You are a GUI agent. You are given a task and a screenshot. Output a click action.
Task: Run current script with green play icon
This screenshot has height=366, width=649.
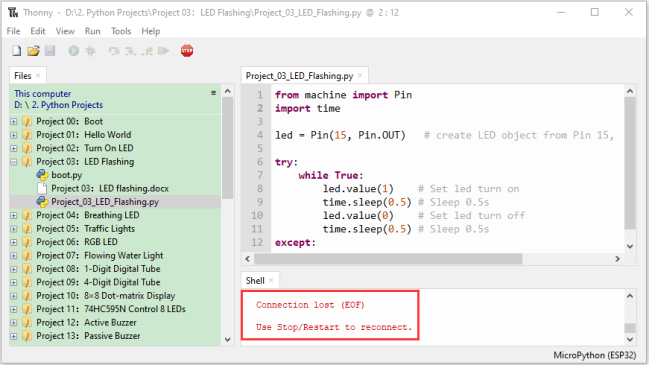74,51
